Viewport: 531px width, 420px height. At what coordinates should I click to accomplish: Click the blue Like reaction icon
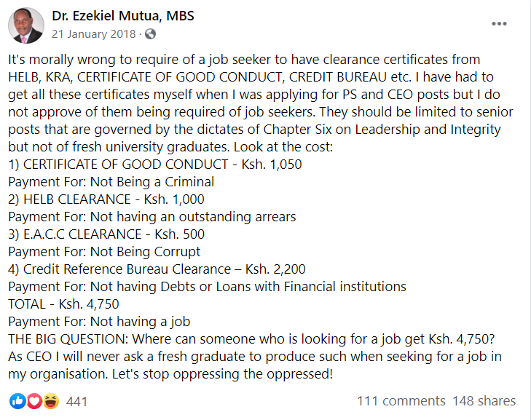click(x=16, y=401)
